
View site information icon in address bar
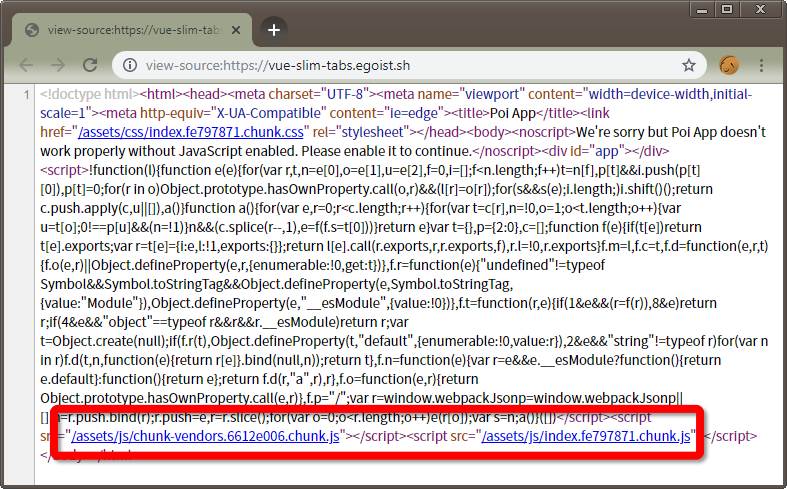[129, 65]
